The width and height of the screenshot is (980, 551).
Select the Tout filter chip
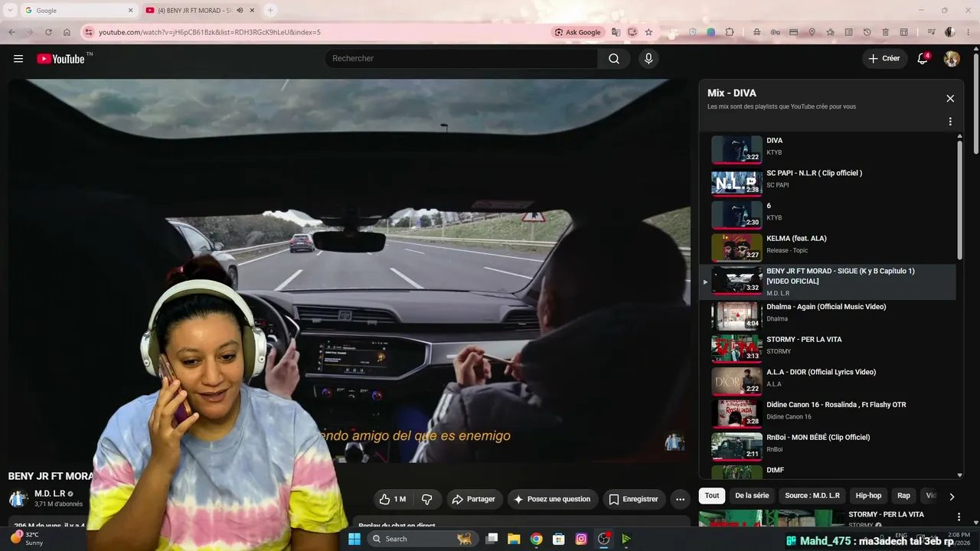[x=712, y=496]
